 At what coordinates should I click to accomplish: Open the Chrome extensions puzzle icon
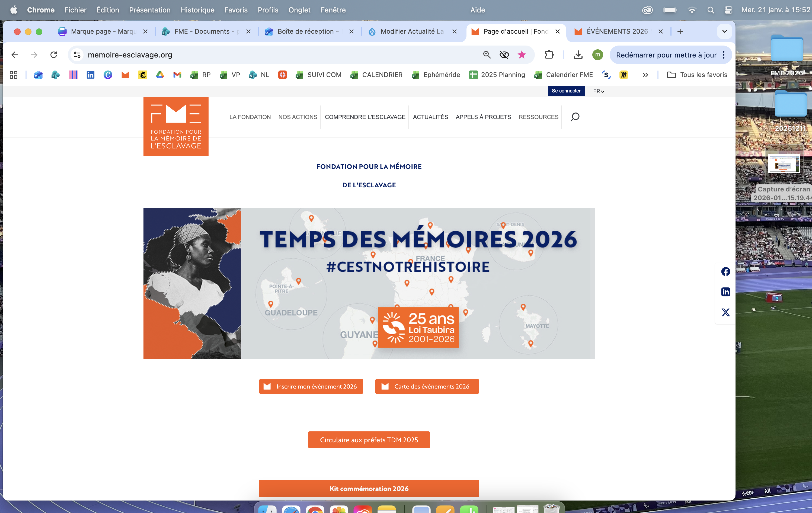549,54
